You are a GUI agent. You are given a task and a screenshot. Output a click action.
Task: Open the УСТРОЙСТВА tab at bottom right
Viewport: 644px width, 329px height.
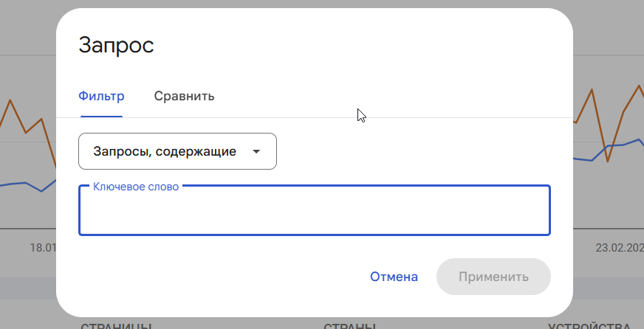[x=589, y=325]
